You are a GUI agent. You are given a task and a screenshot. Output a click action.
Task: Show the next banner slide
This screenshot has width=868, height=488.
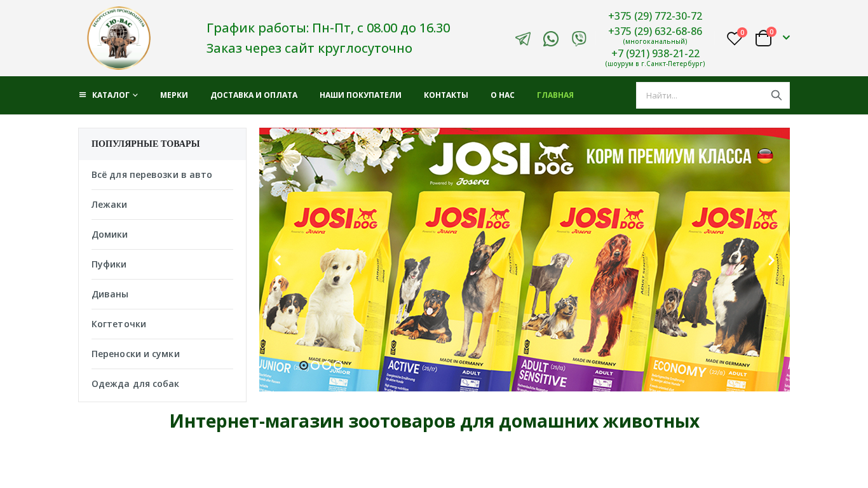pos(771,260)
